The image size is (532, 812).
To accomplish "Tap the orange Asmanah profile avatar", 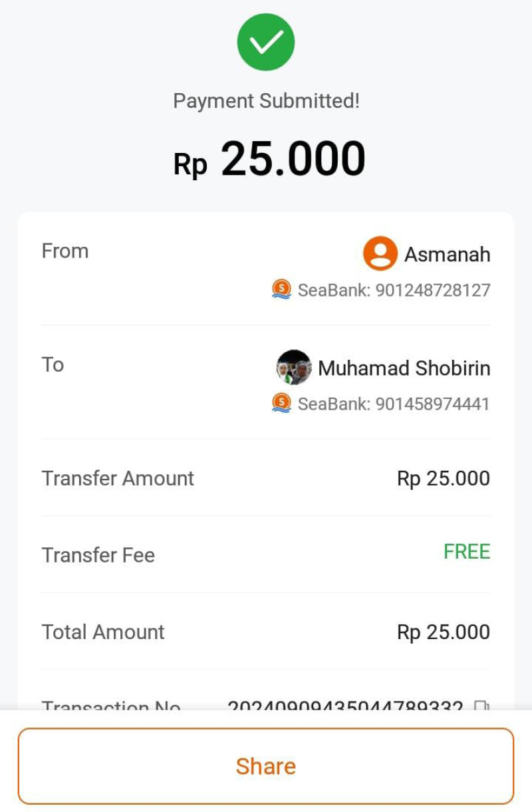I will [x=380, y=253].
